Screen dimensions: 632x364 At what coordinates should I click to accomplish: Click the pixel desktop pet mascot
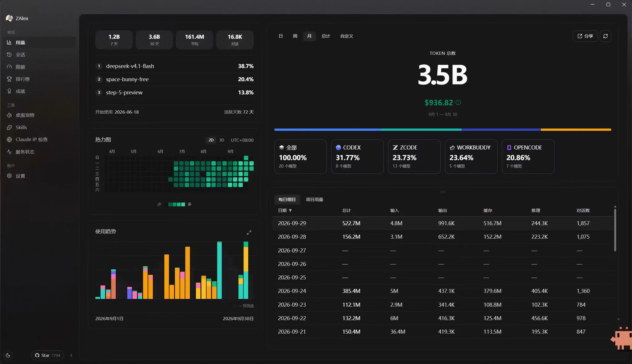pyautogui.click(x=622, y=338)
